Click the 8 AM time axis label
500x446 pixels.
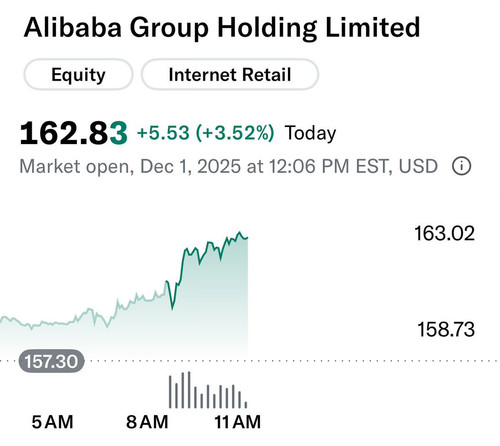click(x=147, y=422)
